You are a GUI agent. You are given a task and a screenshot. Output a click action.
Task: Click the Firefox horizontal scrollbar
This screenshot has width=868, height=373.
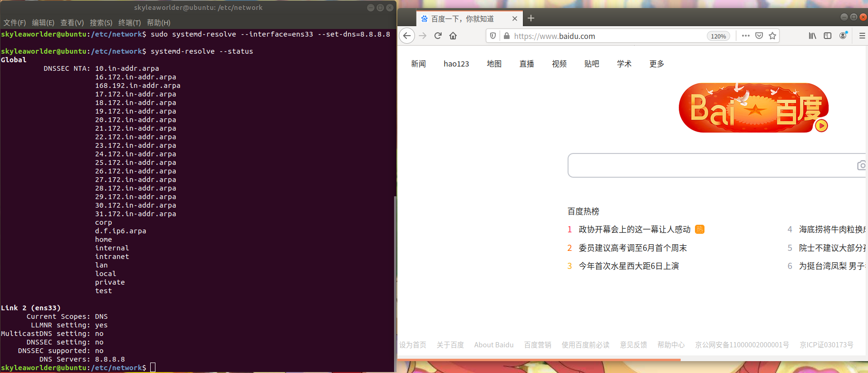[x=539, y=360]
